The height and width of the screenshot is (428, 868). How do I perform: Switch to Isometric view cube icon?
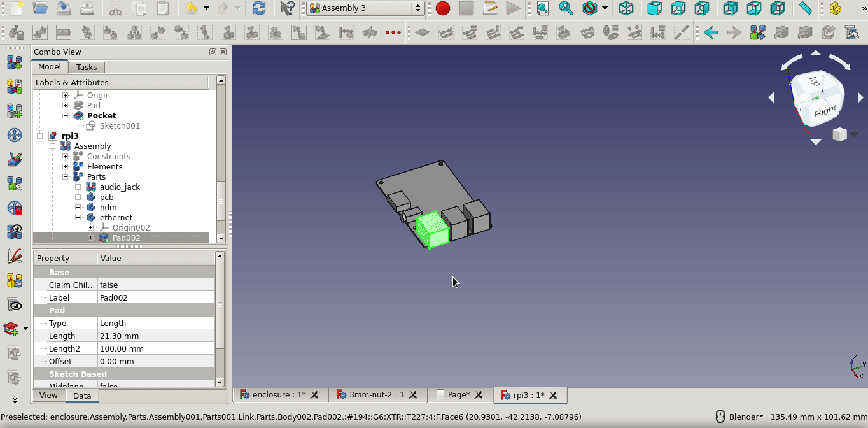tap(626, 9)
